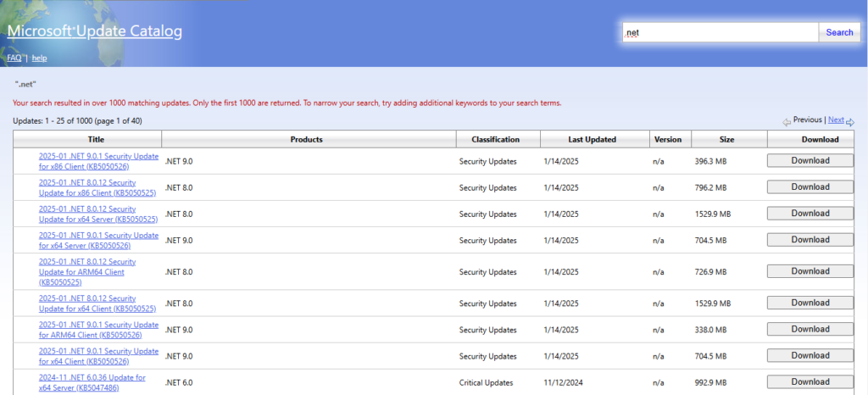Viewport: 868px width, 395px height.
Task: Click the Search button
Action: 839,33
